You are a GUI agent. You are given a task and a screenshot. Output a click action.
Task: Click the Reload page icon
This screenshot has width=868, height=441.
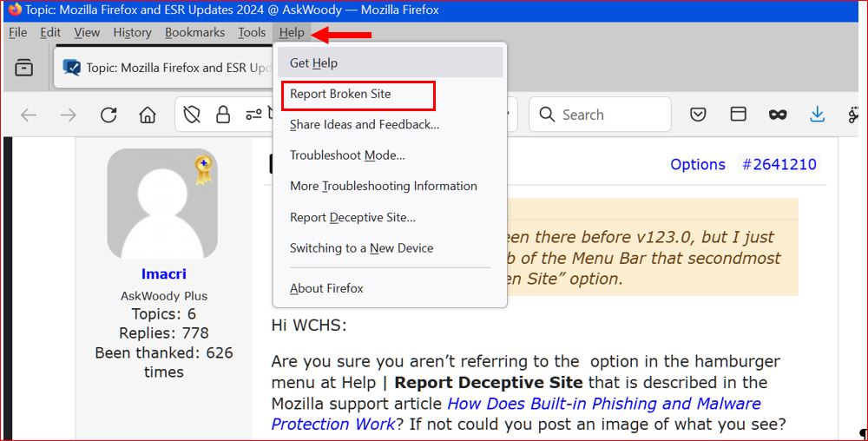coord(108,115)
